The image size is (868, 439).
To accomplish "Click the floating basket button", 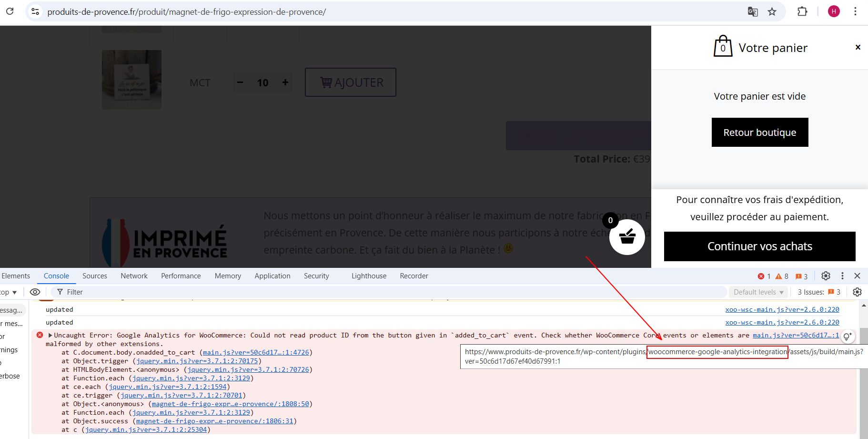I will (x=627, y=237).
